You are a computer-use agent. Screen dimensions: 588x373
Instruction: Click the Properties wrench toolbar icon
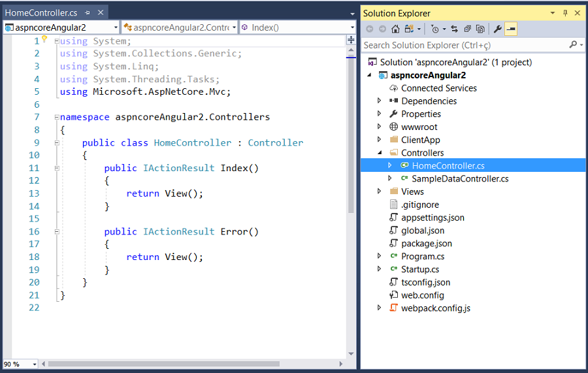pos(498,29)
